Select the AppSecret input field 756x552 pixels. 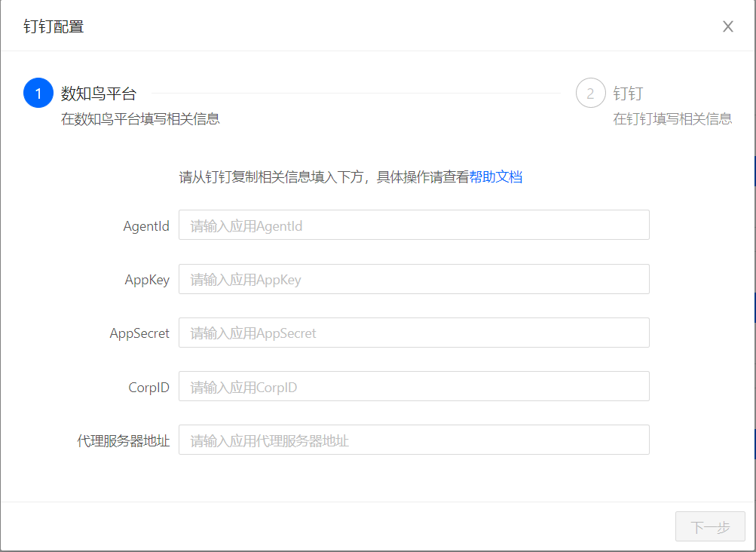pos(414,333)
